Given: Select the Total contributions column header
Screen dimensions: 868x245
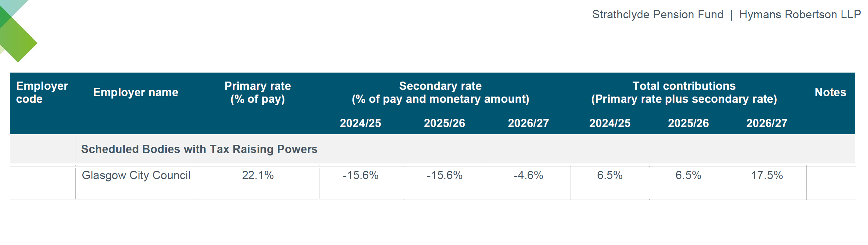Looking at the screenshot, I should tap(684, 92).
